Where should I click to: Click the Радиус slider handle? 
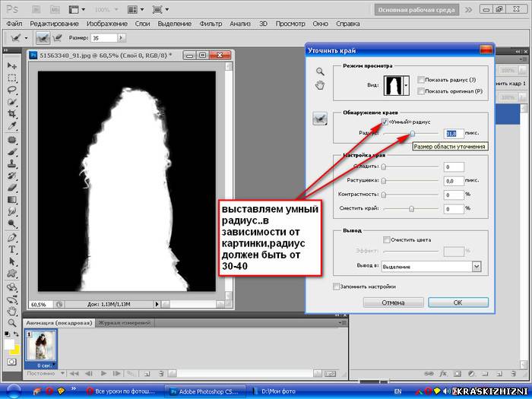pyautogui.click(x=412, y=134)
